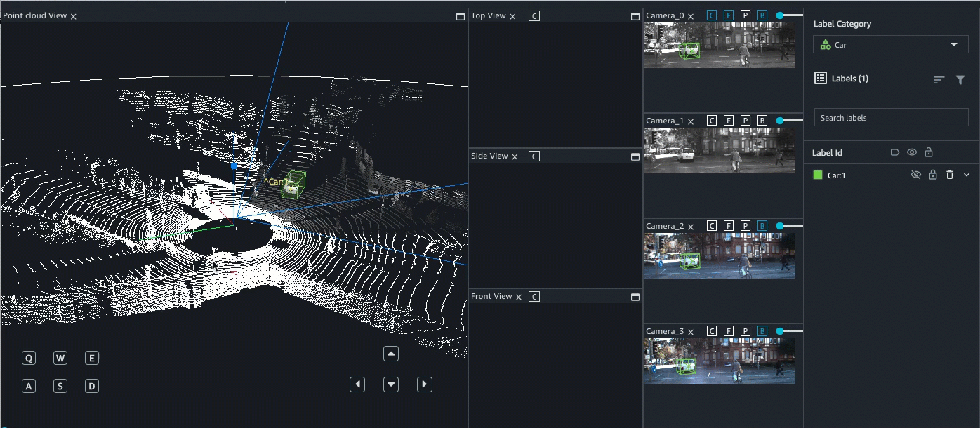Toggle the F option on Camera_2
Image resolution: width=980 pixels, height=428 pixels.
click(x=729, y=226)
